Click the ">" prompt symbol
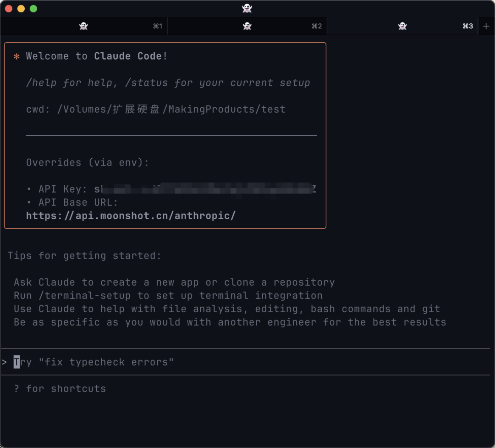The image size is (495, 448). tap(5, 362)
